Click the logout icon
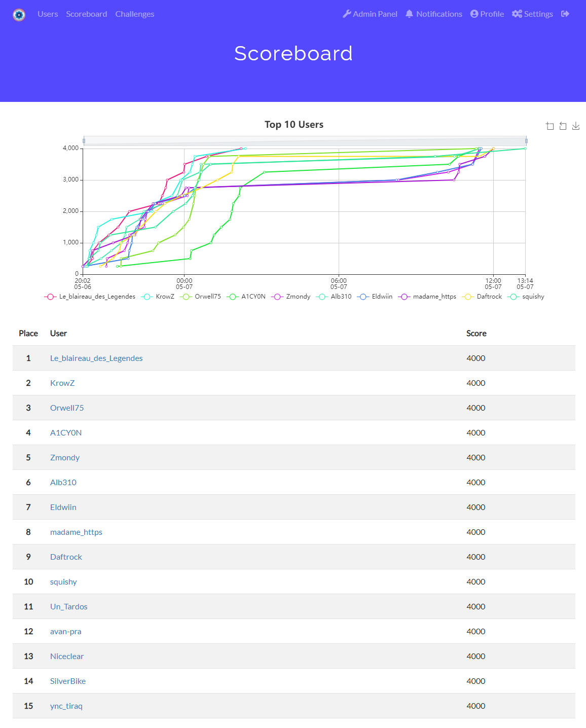This screenshot has height=728, width=586. pos(565,14)
